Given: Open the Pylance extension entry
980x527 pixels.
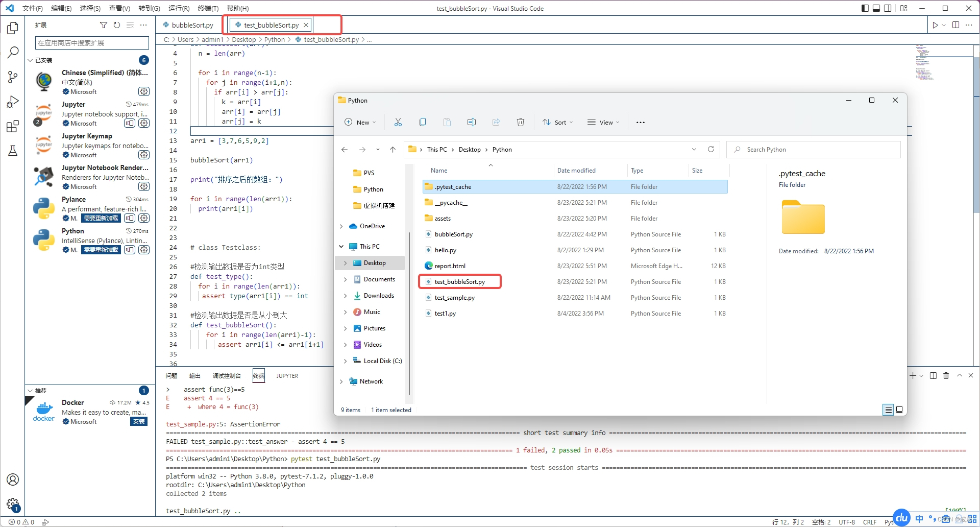Looking at the screenshot, I should (91, 209).
